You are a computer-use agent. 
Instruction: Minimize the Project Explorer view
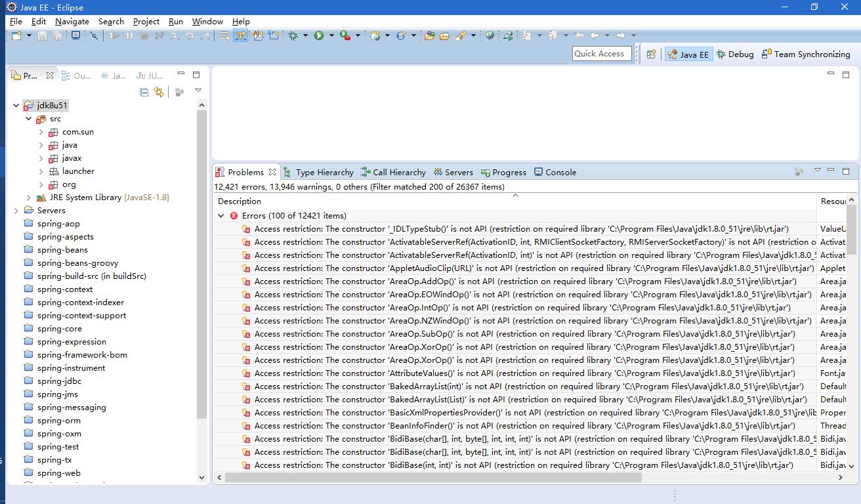click(x=180, y=74)
